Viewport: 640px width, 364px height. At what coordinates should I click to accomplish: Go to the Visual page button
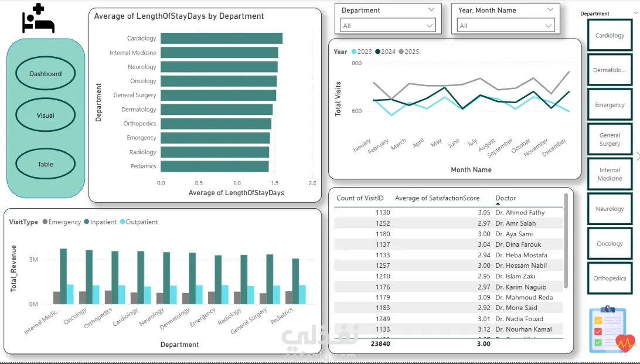coord(45,115)
